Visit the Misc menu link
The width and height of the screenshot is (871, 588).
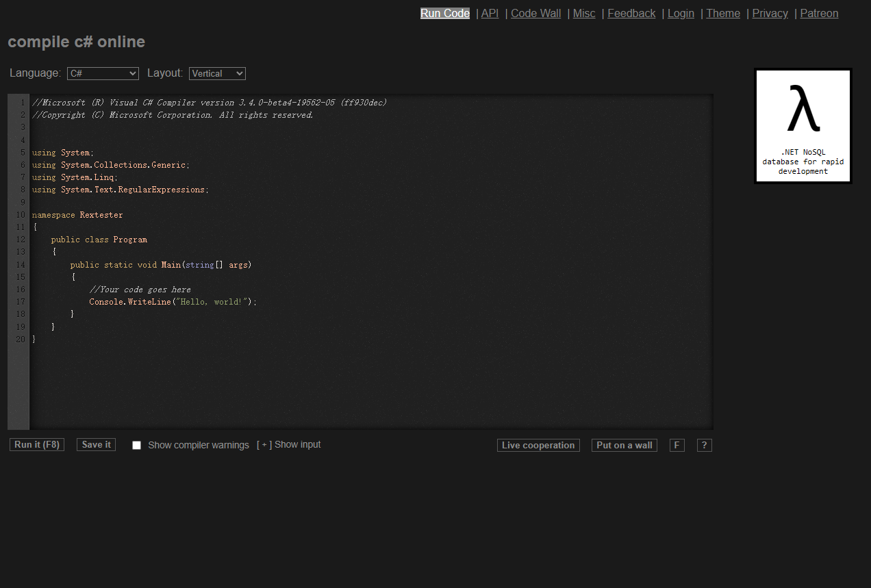pyautogui.click(x=583, y=14)
